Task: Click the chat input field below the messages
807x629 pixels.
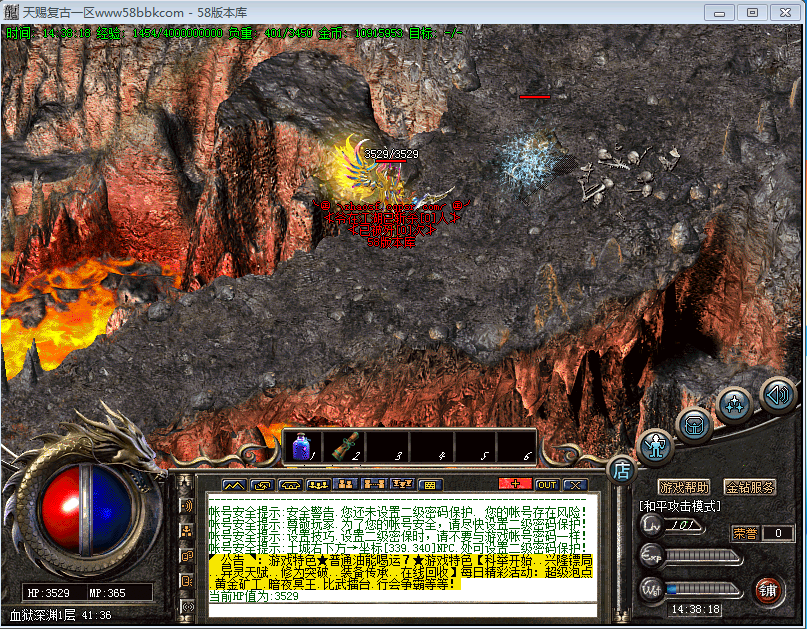Action: coord(402,609)
